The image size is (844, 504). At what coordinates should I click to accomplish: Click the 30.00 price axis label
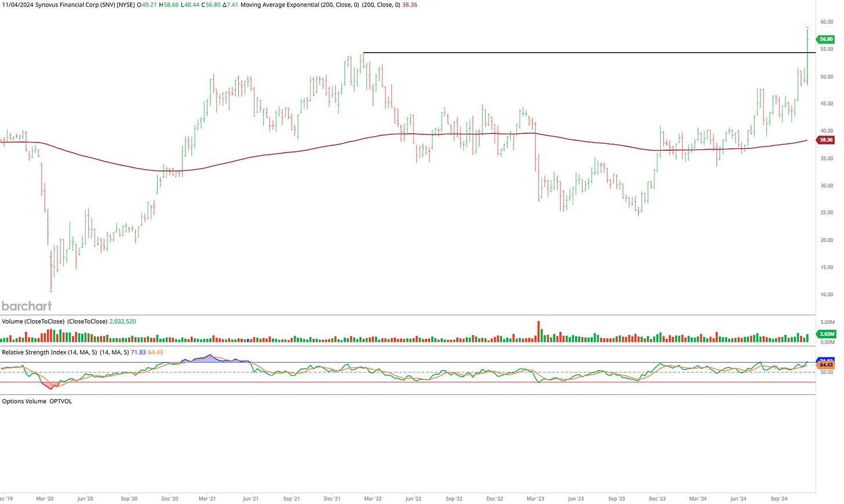tap(827, 185)
